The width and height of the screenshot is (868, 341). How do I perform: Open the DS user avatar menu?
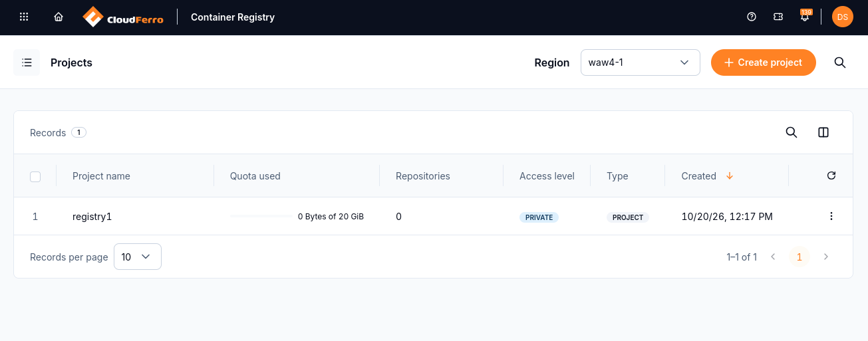843,17
